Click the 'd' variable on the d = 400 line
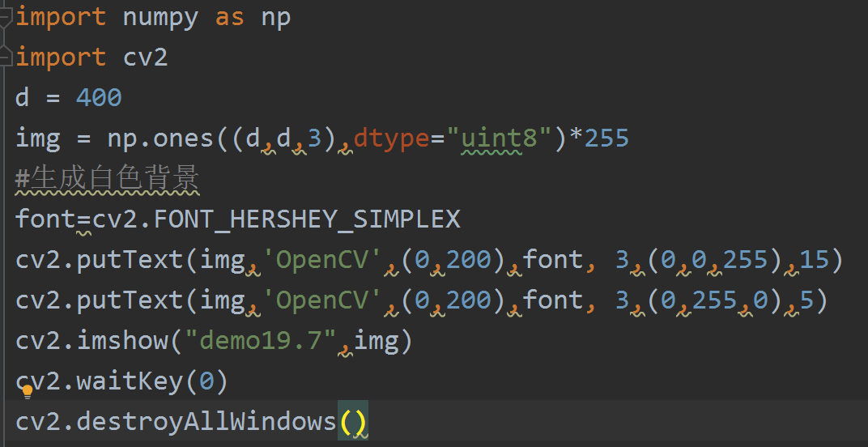 pyautogui.click(x=22, y=98)
